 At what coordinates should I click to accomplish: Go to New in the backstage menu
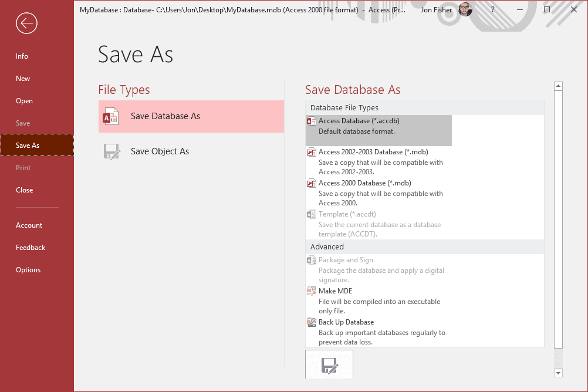(x=23, y=79)
